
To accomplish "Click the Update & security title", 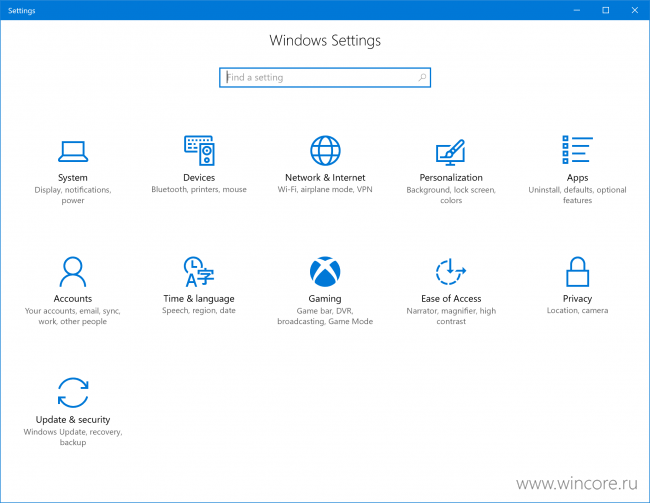I will click(73, 420).
